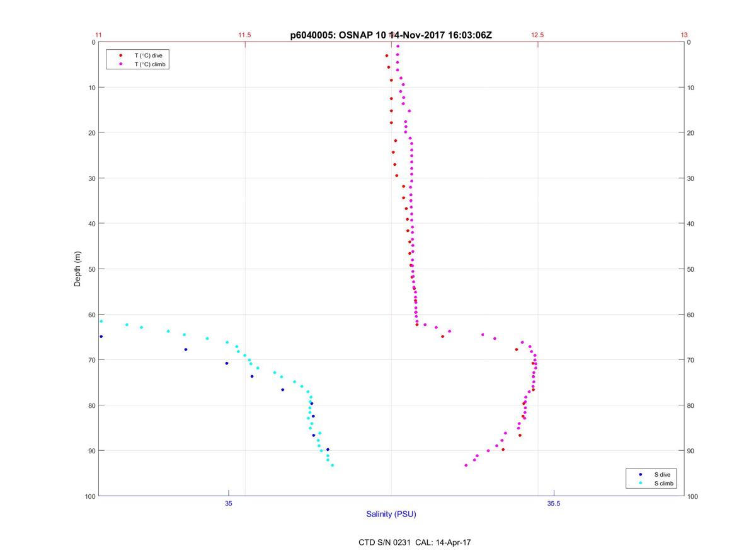Click depth tick 30 on right axis
The height and width of the screenshot is (558, 756).
[x=691, y=178]
